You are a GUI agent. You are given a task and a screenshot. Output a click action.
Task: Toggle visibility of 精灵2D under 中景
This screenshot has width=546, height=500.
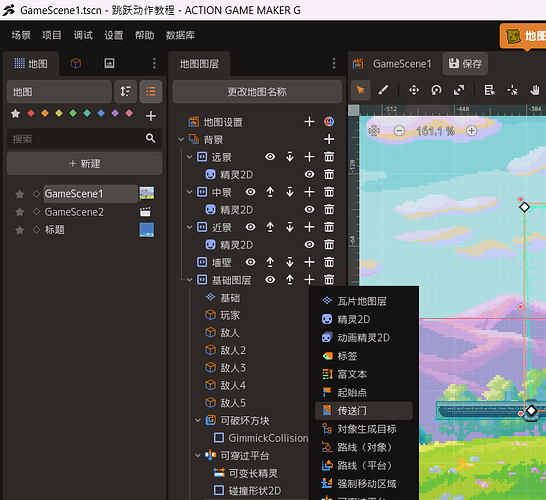pos(309,209)
